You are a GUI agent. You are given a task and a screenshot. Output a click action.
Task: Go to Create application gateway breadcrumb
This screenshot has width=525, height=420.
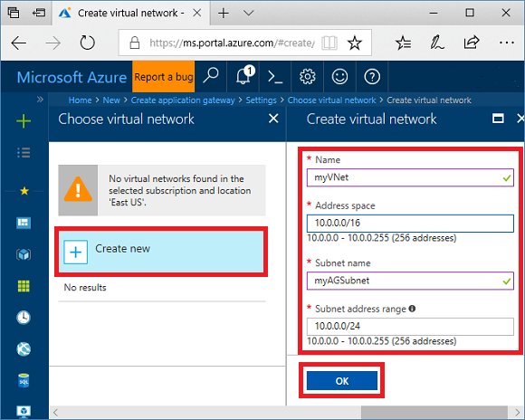(183, 100)
